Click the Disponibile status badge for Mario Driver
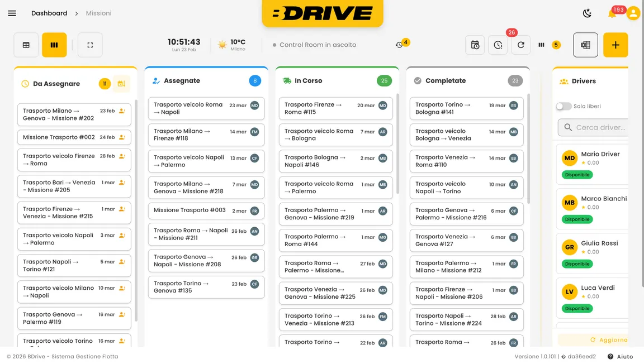The width and height of the screenshot is (644, 364). pyautogui.click(x=577, y=174)
